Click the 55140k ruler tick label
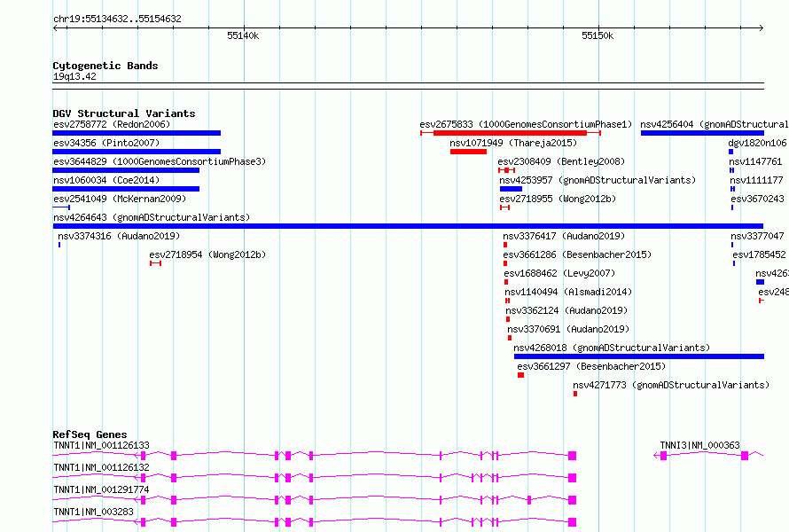Screen dimensions: 789x532 [x=243, y=35]
